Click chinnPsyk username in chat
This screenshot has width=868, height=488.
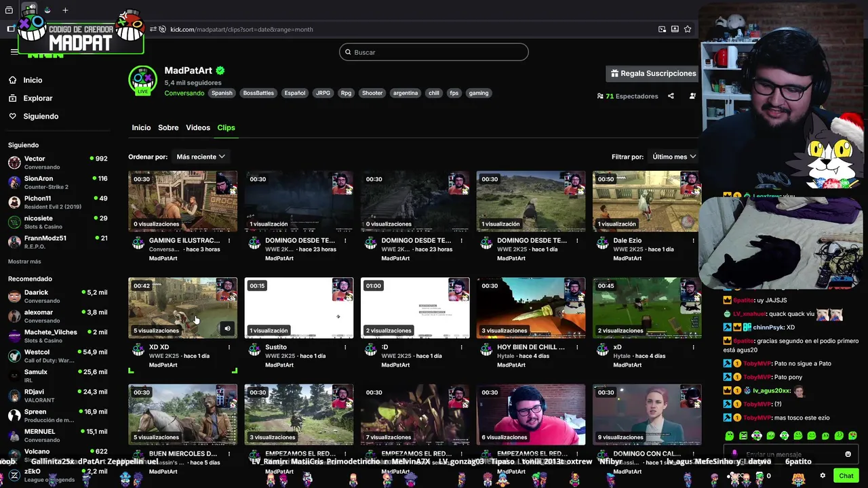[768, 327]
